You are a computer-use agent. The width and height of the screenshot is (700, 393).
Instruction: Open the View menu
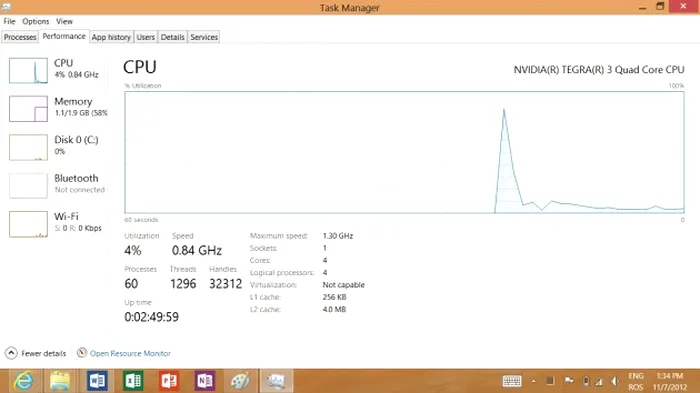pyautogui.click(x=64, y=21)
